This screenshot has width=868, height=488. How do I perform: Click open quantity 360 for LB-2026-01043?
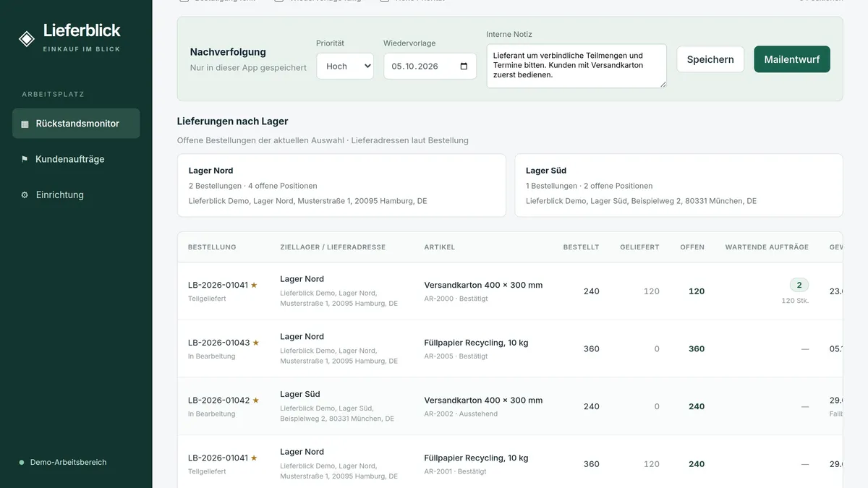coord(697,349)
